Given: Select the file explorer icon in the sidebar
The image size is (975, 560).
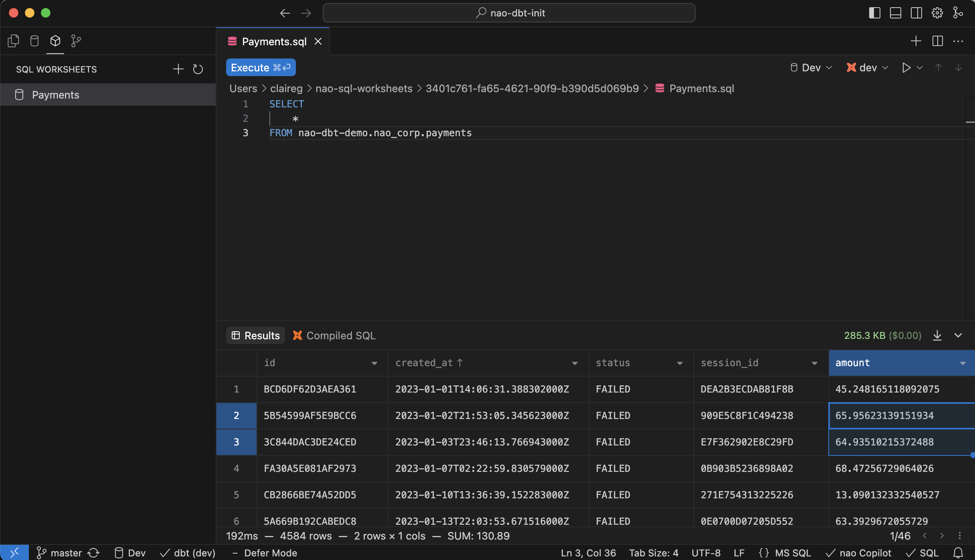Looking at the screenshot, I should (13, 40).
